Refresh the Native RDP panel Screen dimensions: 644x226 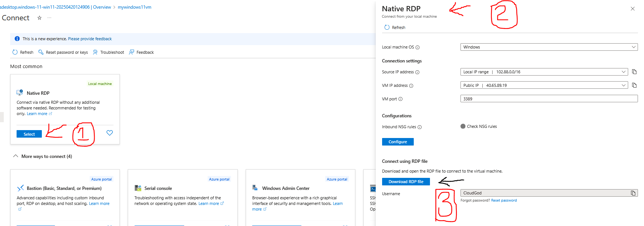point(395,27)
